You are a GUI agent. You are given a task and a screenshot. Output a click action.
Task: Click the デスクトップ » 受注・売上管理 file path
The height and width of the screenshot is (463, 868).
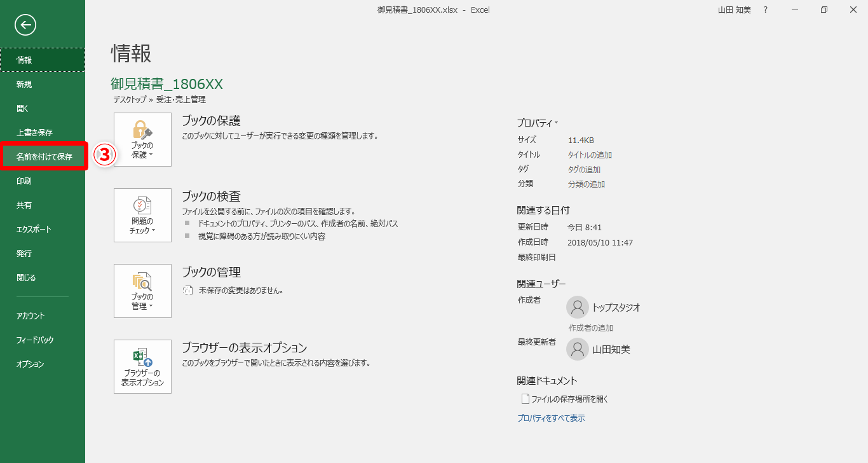[x=159, y=100]
